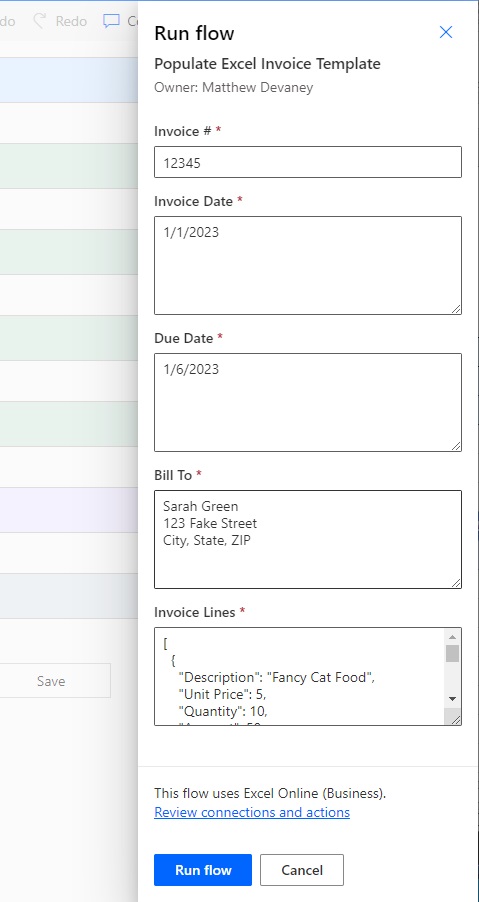
Task: Click the Invoice Lines scrollbar thumb
Action: click(453, 653)
